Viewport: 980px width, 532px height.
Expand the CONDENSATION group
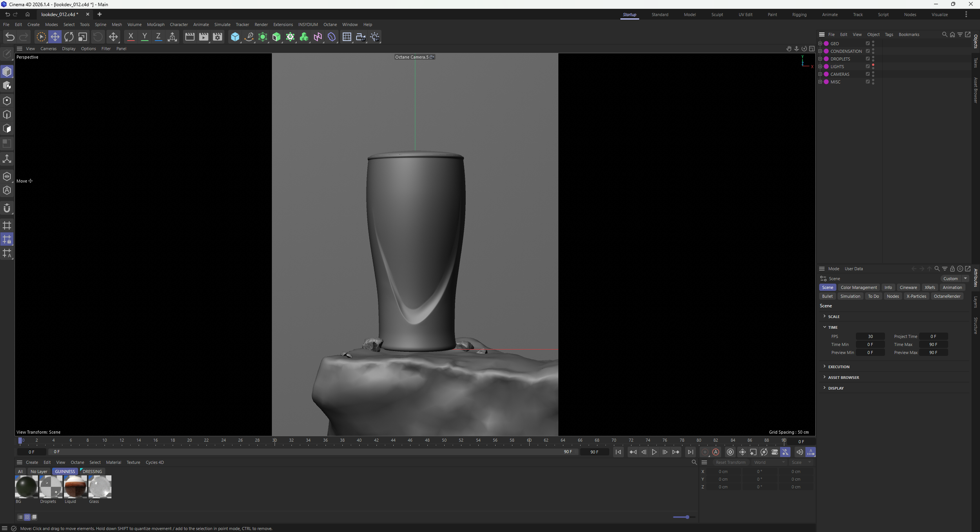pos(820,51)
